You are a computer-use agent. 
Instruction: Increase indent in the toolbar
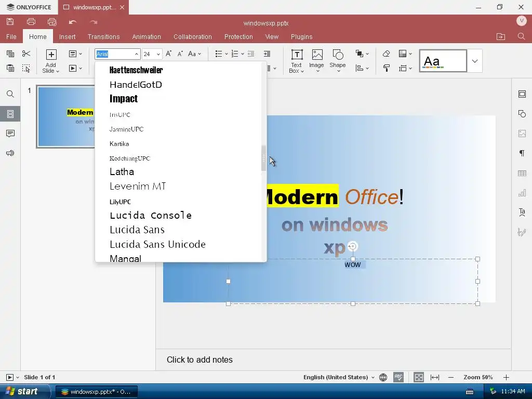click(x=267, y=54)
